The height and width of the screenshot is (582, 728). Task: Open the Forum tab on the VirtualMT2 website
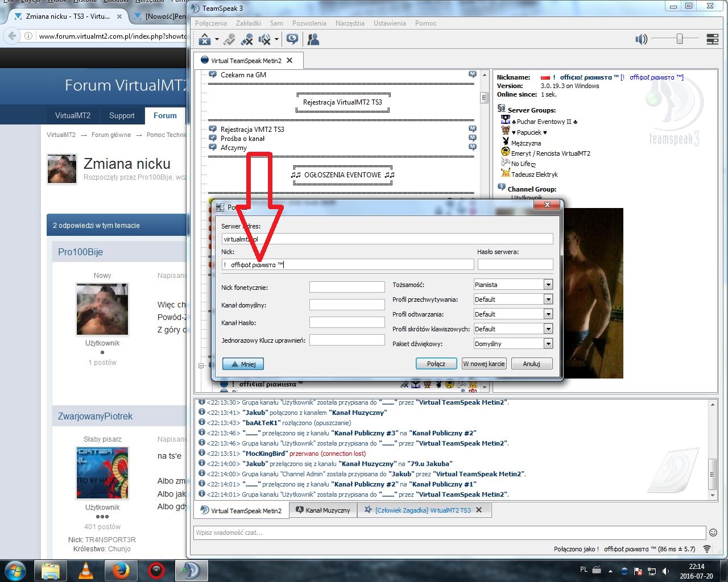[x=165, y=115]
